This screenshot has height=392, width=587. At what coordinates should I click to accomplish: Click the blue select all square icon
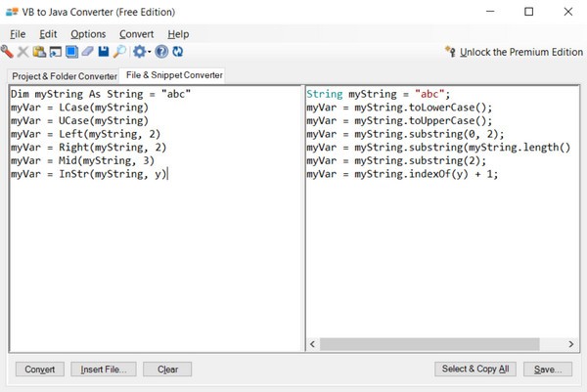(71, 52)
